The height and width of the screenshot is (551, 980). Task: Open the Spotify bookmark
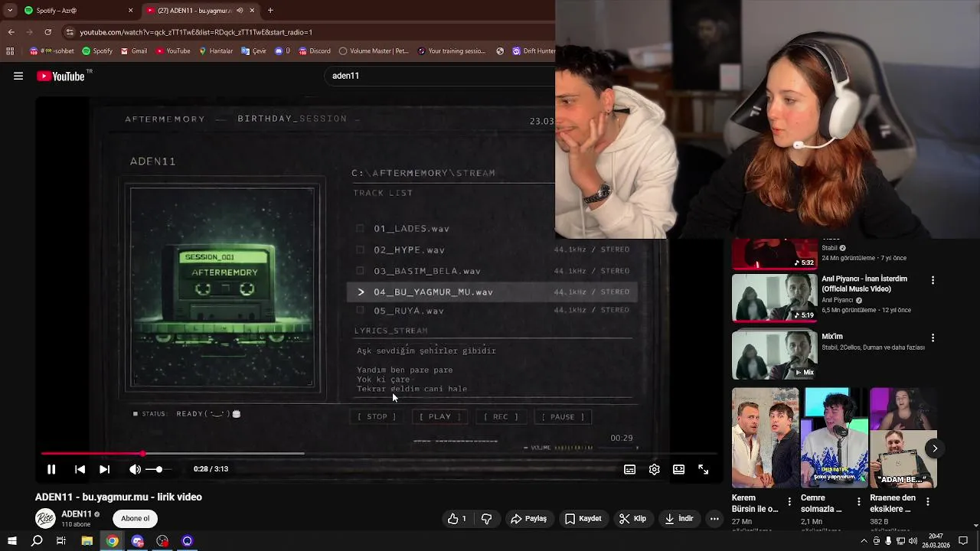(x=97, y=51)
